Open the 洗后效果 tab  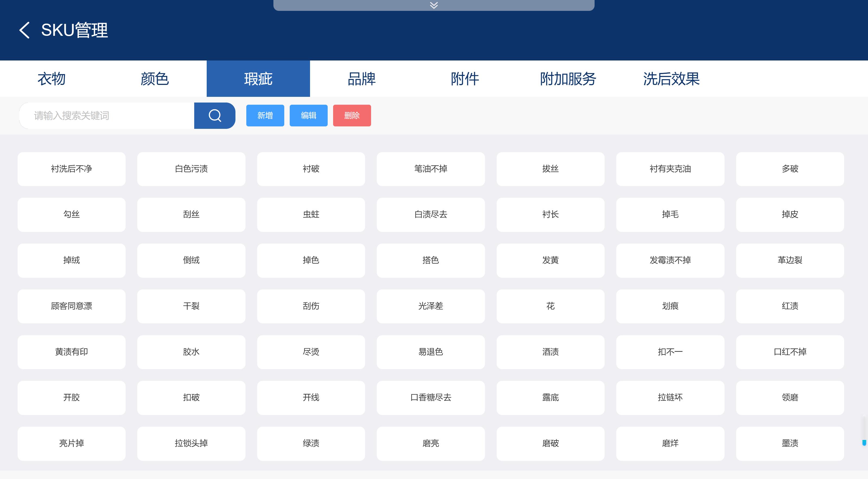[671, 79]
